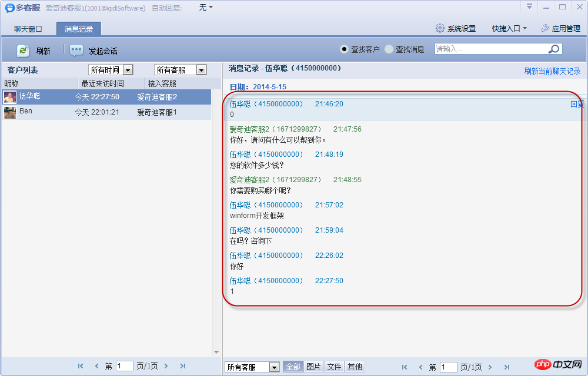The width and height of the screenshot is (588, 376).
Task: Click the 刷新 button label
Action: click(x=43, y=51)
